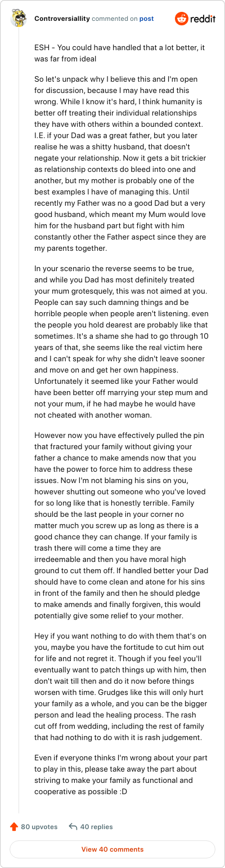Open the '40 replies' link
Screen dimensions: 225x868
point(96,827)
